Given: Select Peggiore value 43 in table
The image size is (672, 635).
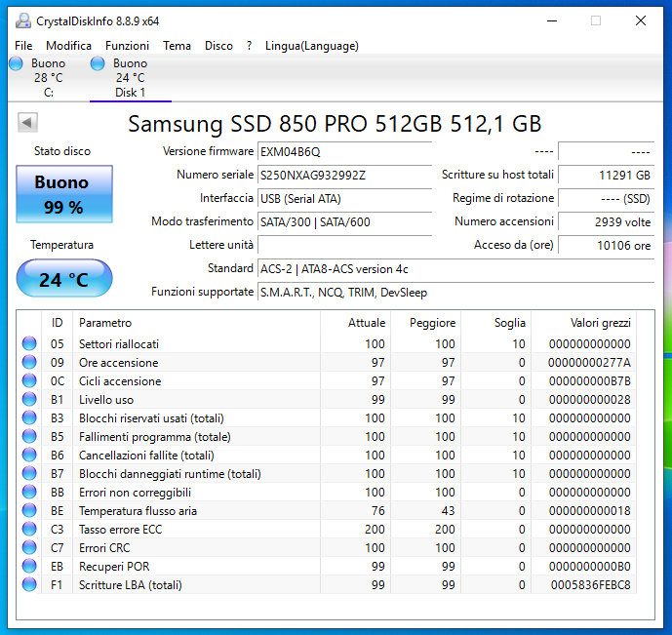Looking at the screenshot, I should (449, 511).
